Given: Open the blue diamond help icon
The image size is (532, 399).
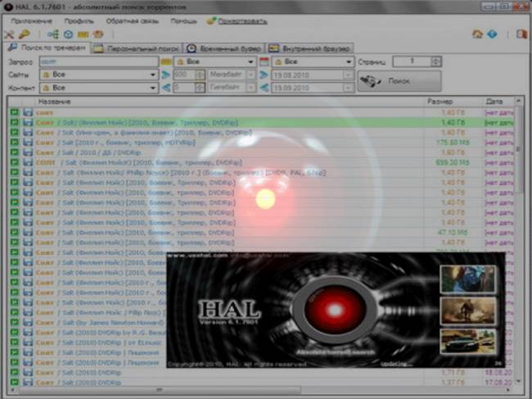Looking at the screenshot, I should [492, 34].
